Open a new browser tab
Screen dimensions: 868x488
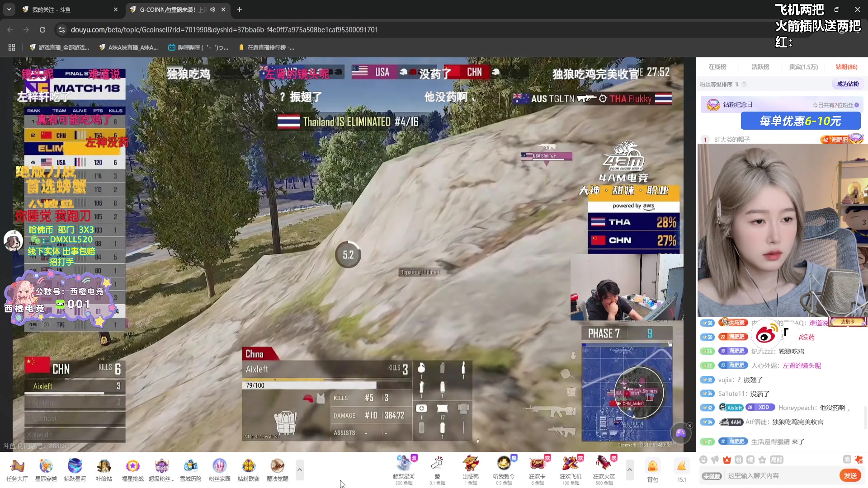(240, 9)
